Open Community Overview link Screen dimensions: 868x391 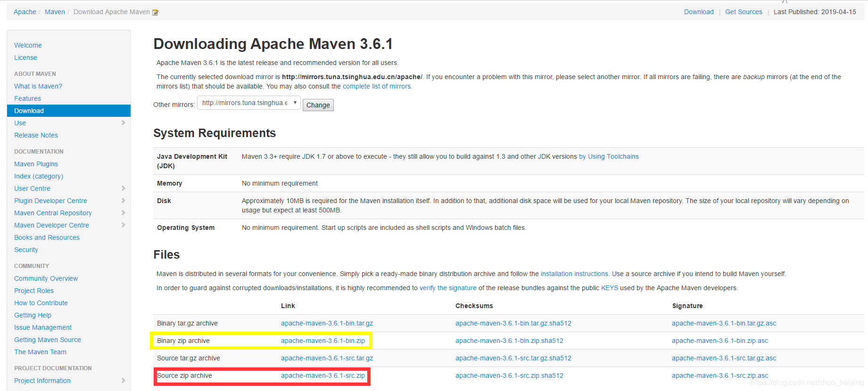(46, 278)
